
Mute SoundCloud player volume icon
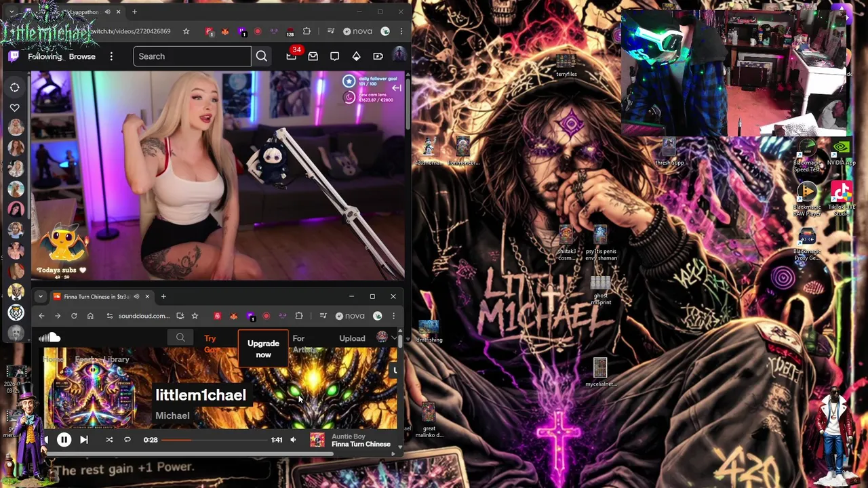coord(293,440)
